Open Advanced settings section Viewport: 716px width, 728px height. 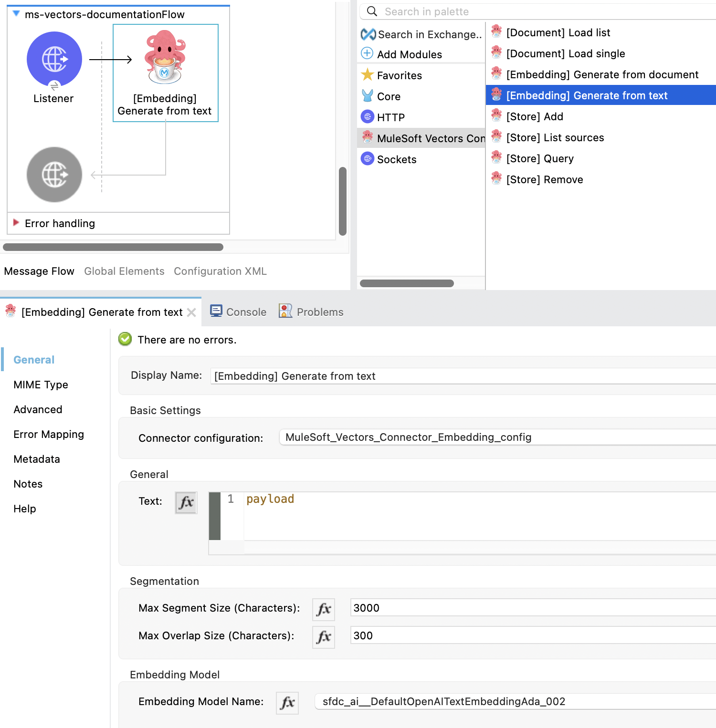[x=38, y=409]
